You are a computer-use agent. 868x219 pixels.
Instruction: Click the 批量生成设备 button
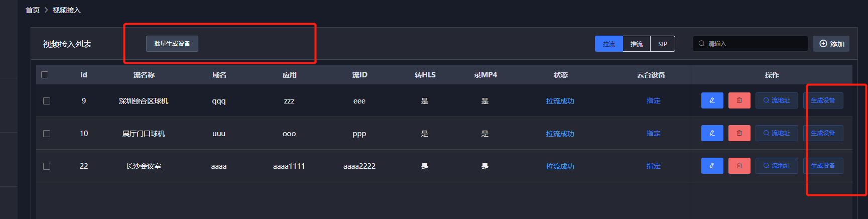point(172,44)
